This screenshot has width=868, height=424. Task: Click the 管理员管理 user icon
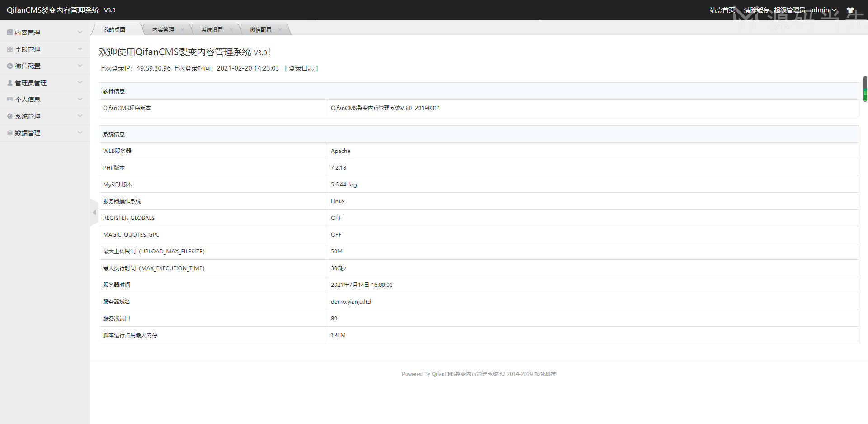click(x=10, y=83)
